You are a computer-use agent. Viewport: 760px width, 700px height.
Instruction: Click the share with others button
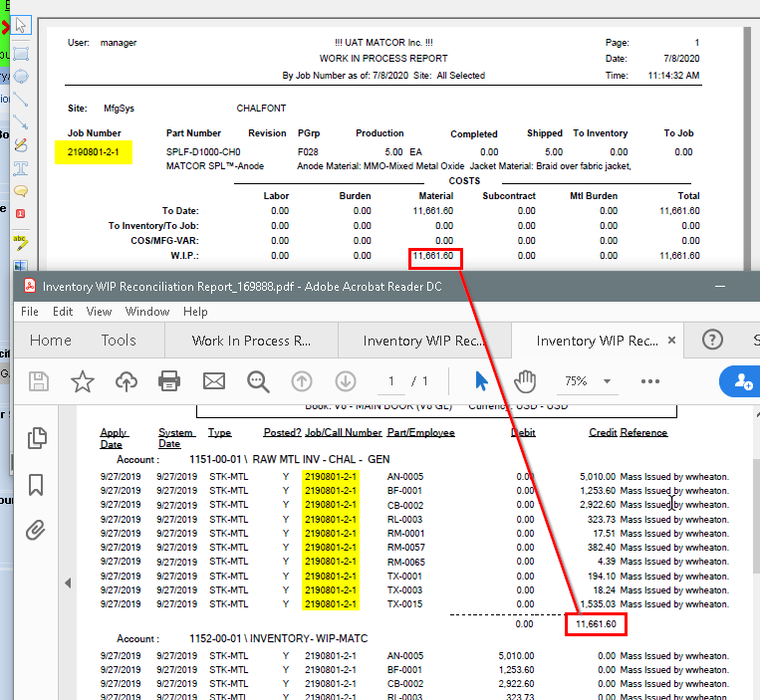click(740, 381)
